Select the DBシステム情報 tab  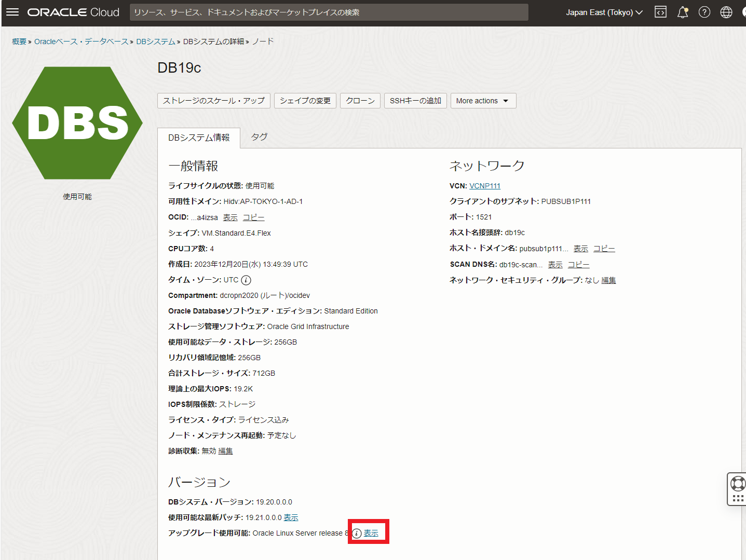point(199,137)
